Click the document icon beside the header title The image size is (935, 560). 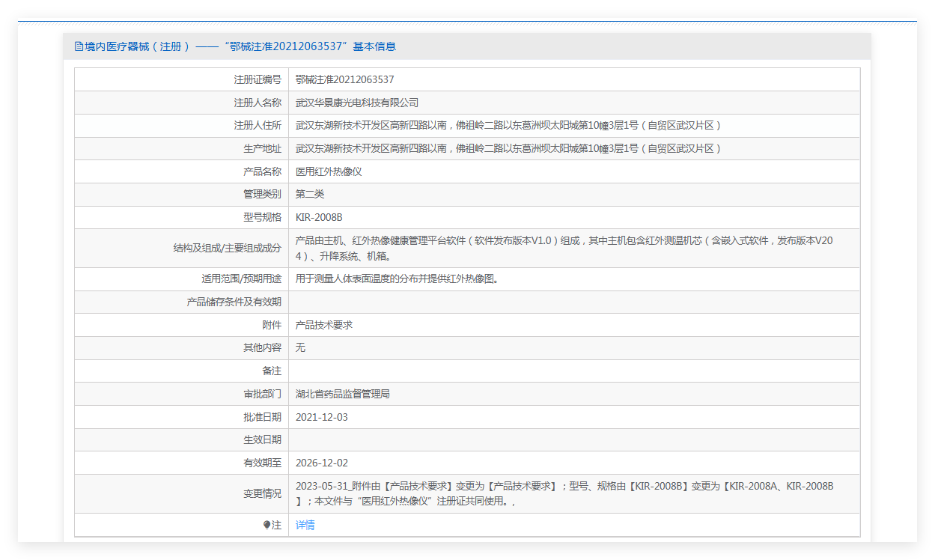click(x=79, y=46)
